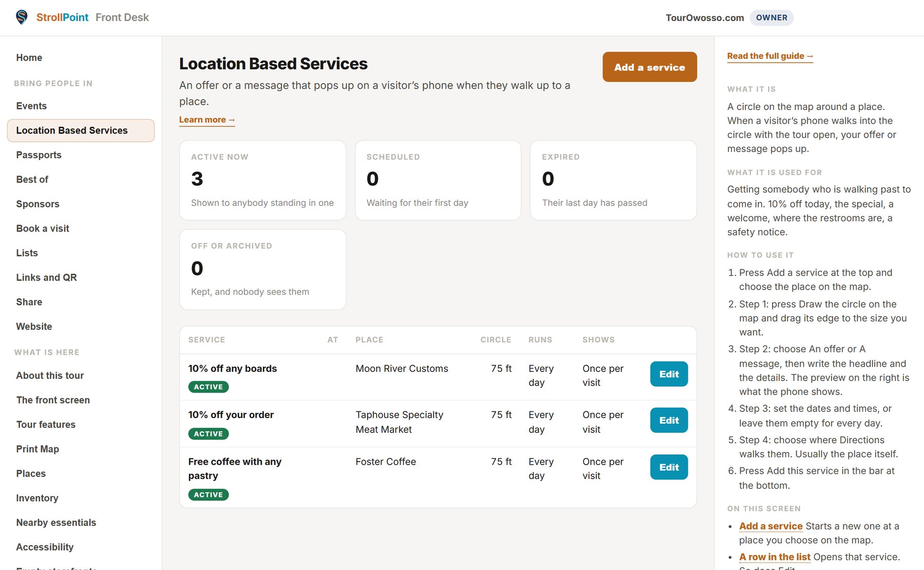Viewport: 924px width, 570px height.
Task: Click the Off or Archived card
Action: 263,270
